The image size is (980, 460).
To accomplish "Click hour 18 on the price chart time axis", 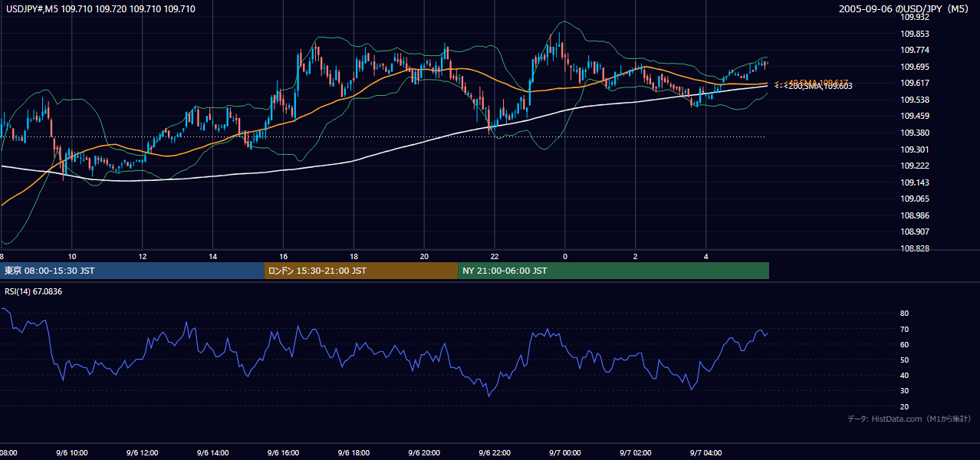I will click(354, 256).
